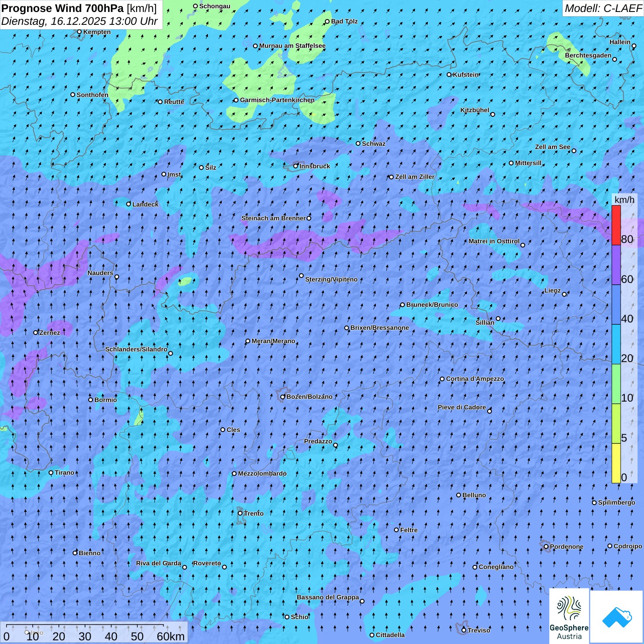
Task: Click the Bozen/Bolzano city marker
Action: [x=283, y=397]
